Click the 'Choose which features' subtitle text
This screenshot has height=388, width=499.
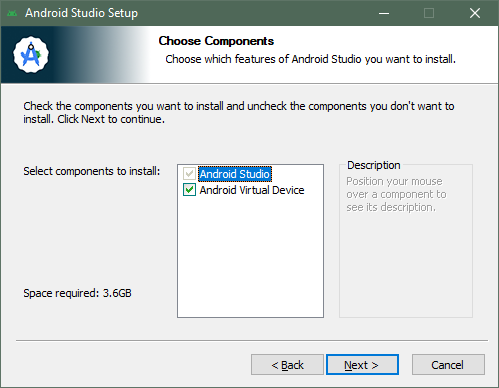tap(310, 59)
